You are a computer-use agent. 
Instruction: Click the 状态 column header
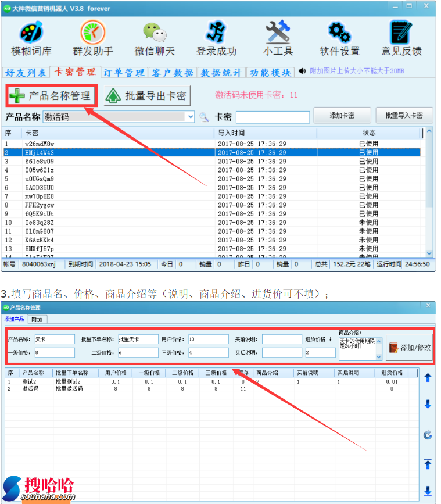[x=369, y=133]
